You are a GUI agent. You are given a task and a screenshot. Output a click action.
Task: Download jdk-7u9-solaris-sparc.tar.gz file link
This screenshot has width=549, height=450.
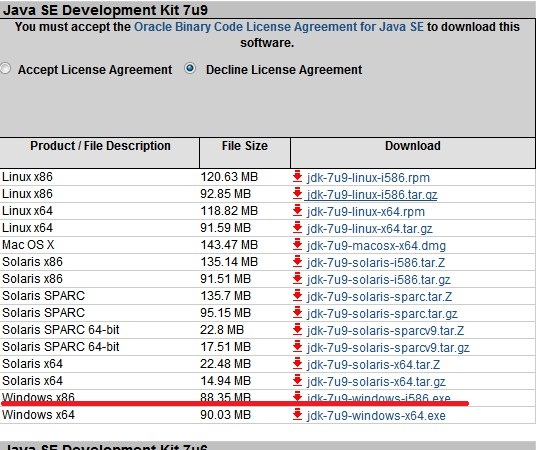click(x=382, y=313)
